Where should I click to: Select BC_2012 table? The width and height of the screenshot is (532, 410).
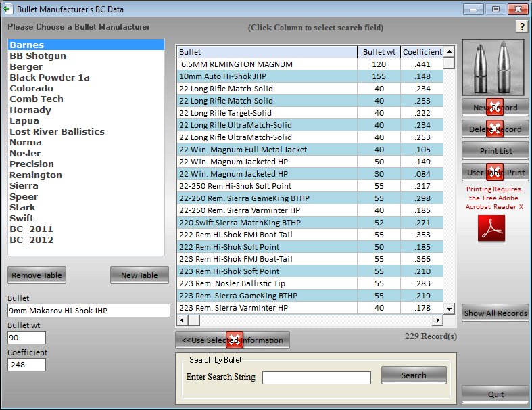point(86,240)
